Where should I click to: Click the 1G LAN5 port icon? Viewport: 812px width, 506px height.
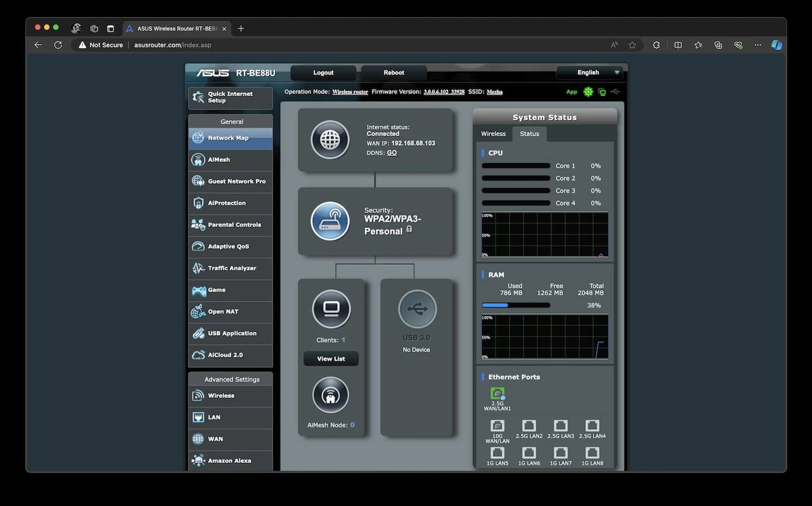497,453
